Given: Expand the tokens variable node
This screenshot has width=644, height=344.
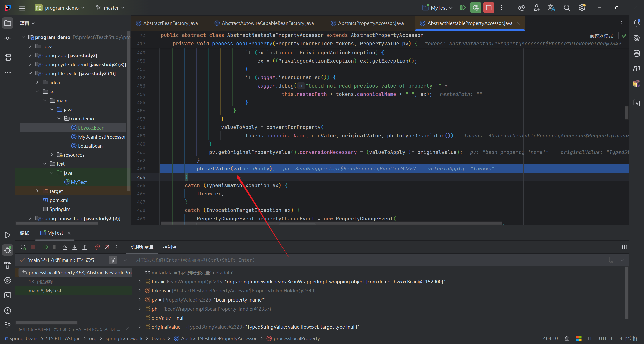Looking at the screenshot, I should 140,291.
